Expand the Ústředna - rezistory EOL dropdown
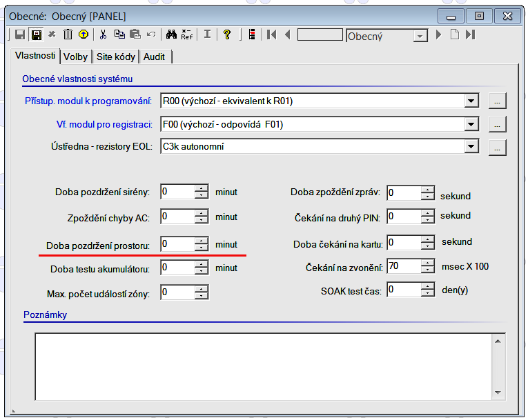Viewport: 528px width, 420px height. (471, 146)
